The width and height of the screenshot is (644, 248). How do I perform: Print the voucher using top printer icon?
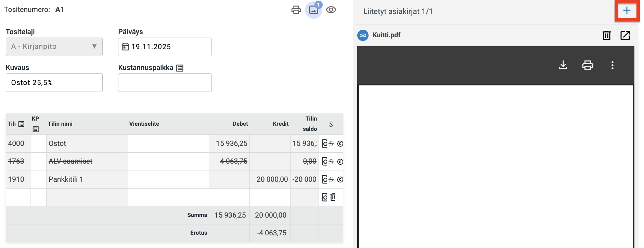(296, 10)
